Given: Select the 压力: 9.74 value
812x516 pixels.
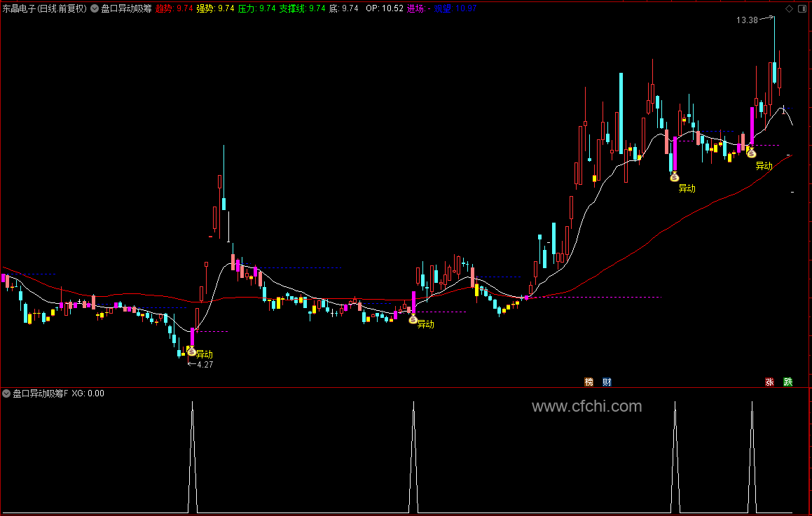Looking at the screenshot, I should (x=257, y=8).
